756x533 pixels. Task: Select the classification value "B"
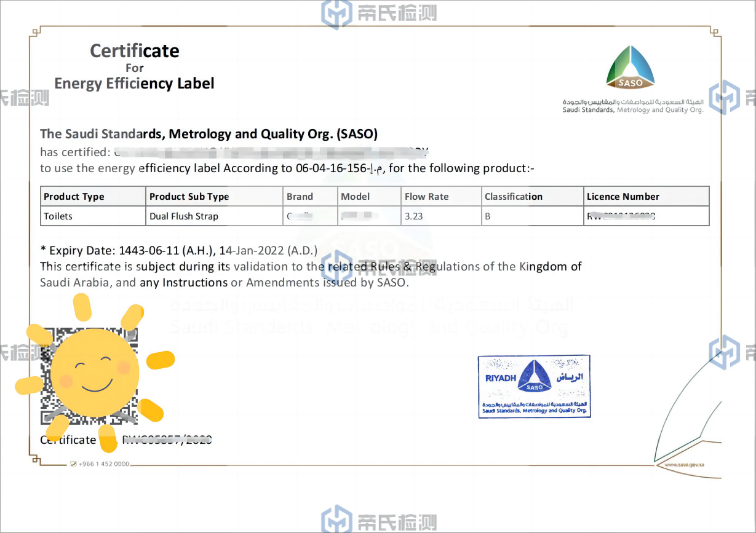[x=488, y=216]
